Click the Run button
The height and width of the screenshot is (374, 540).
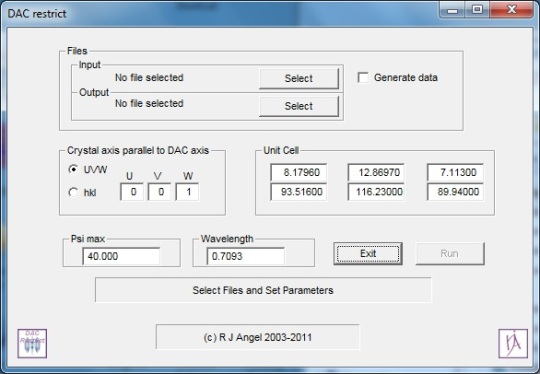(450, 254)
